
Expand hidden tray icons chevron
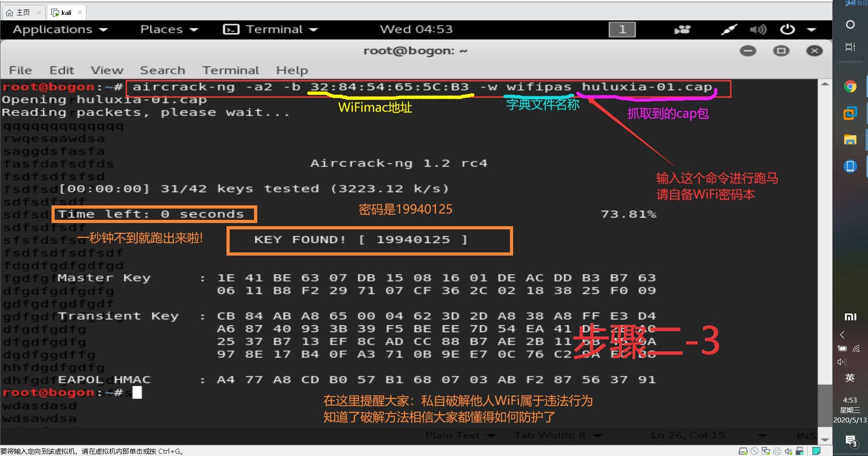pyautogui.click(x=842, y=335)
